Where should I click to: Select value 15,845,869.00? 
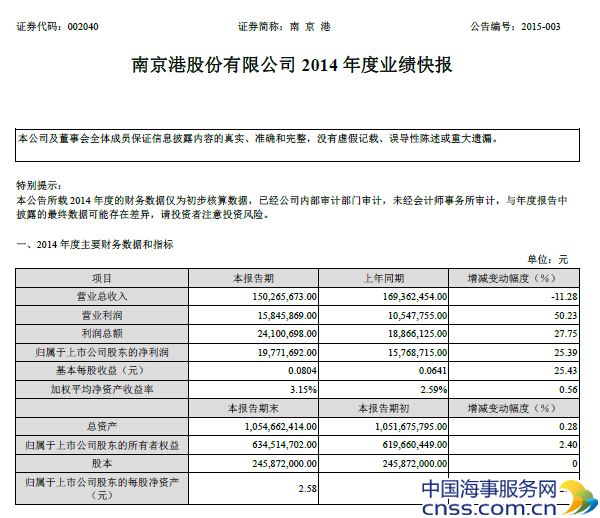287,315
